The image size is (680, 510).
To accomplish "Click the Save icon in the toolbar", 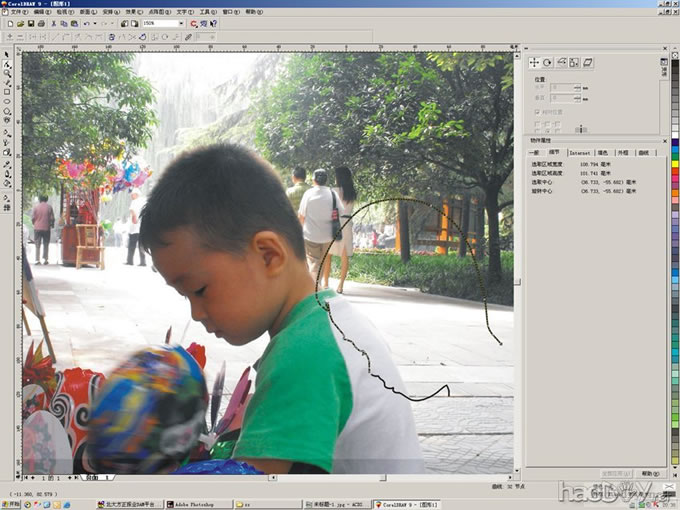I will [x=32, y=23].
